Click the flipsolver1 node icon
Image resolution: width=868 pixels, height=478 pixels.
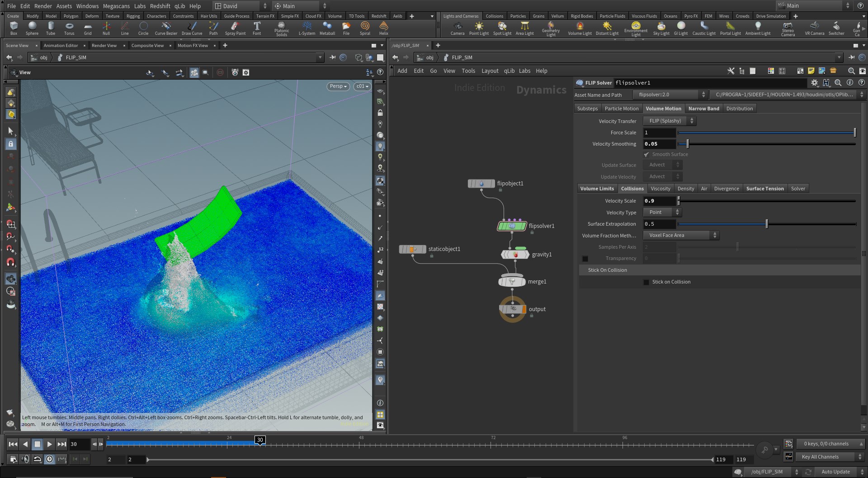click(512, 226)
